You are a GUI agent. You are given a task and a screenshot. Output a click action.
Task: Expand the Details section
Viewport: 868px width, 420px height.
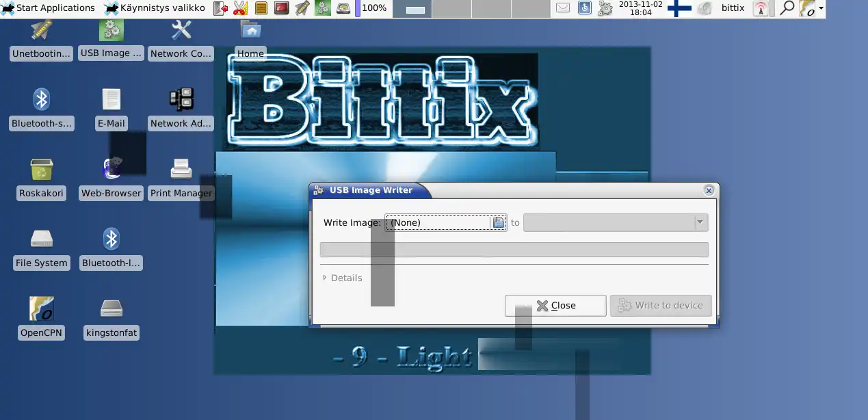point(343,278)
